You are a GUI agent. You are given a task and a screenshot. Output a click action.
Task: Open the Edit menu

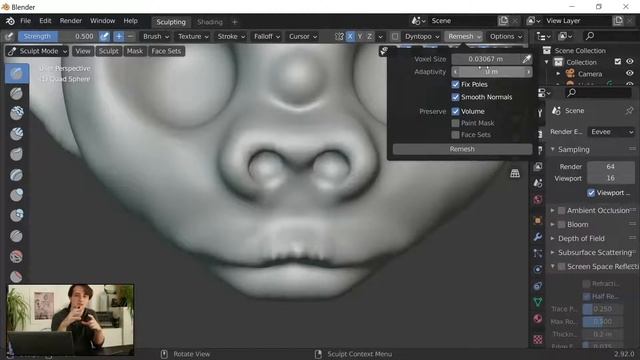[x=45, y=21]
